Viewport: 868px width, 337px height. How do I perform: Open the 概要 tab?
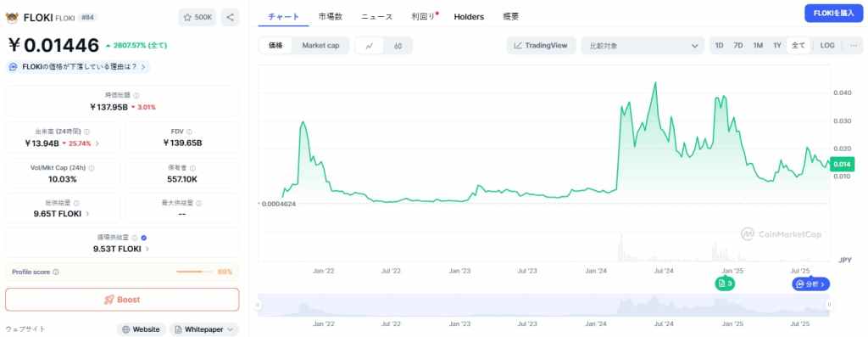tap(511, 17)
